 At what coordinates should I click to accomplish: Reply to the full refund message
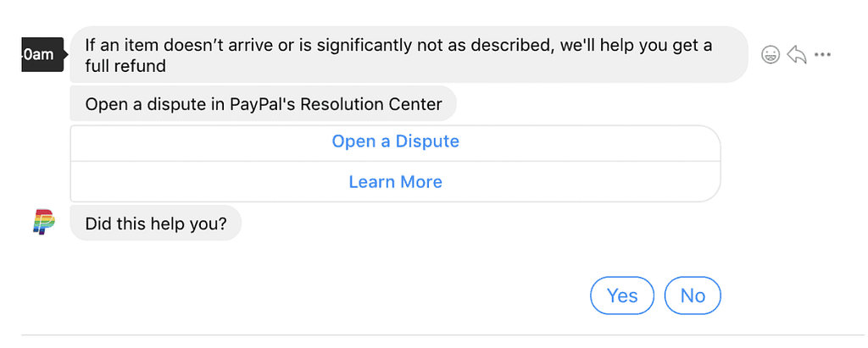click(796, 55)
